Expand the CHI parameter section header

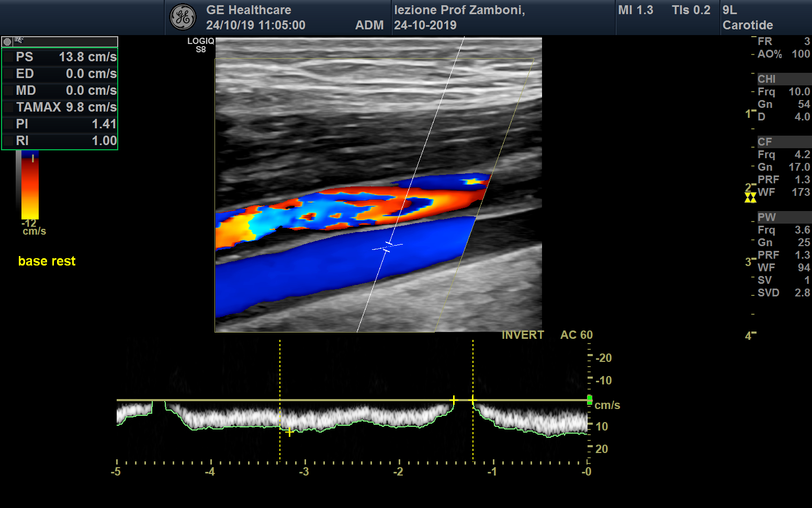tap(783, 79)
